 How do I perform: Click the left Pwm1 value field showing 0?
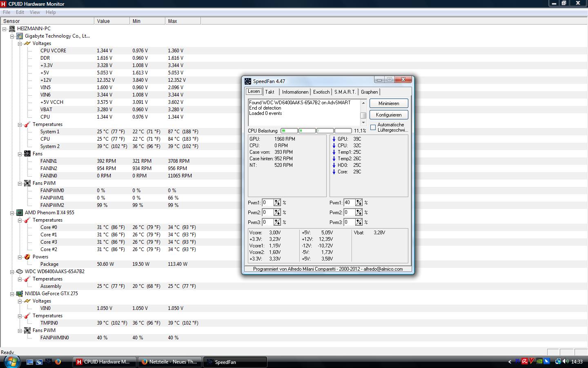267,202
